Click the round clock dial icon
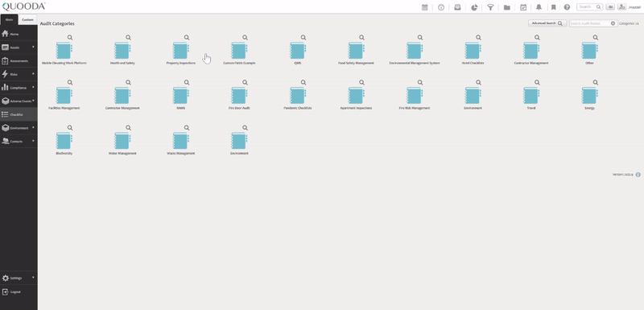Screen dimensions: 644x310 441,7
